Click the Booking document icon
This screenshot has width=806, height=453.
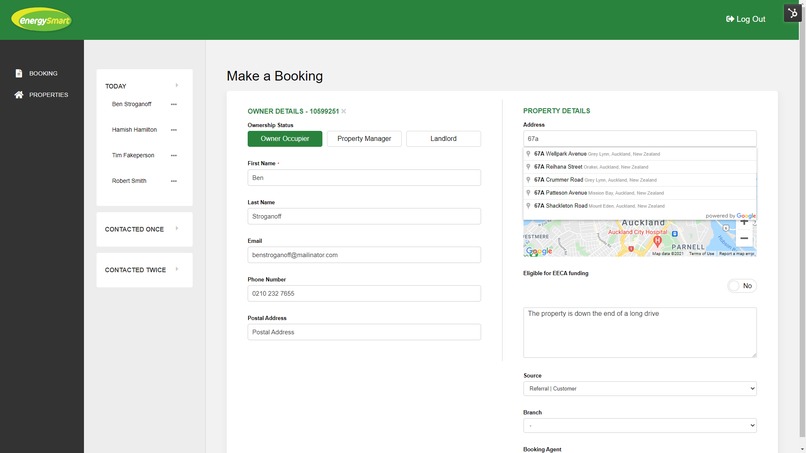tap(19, 74)
